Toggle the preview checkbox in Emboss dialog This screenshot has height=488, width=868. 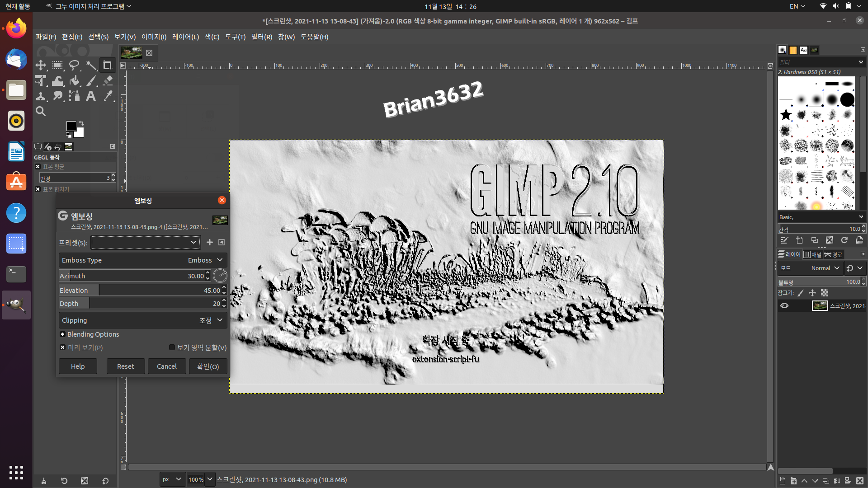click(63, 347)
